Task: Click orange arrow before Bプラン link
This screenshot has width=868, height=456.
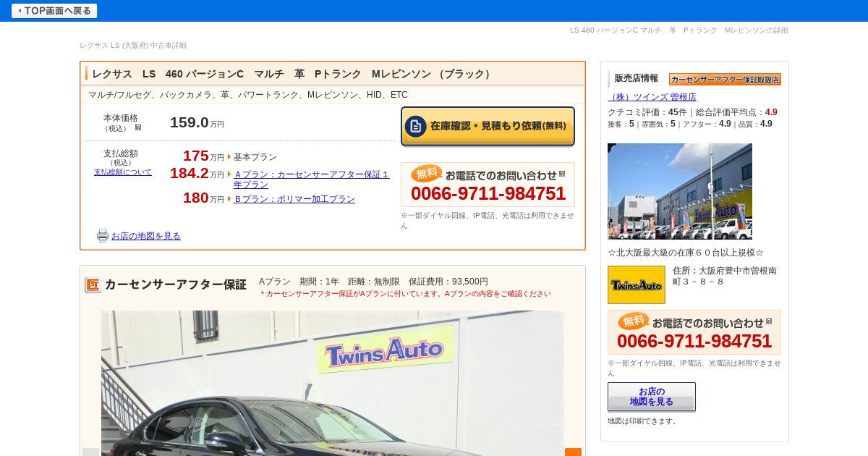Action: point(229,199)
